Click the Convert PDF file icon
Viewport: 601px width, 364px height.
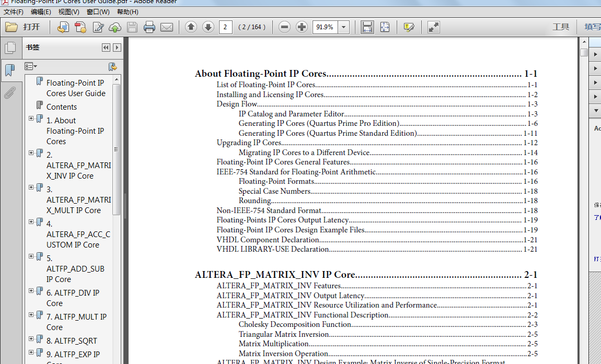80,27
